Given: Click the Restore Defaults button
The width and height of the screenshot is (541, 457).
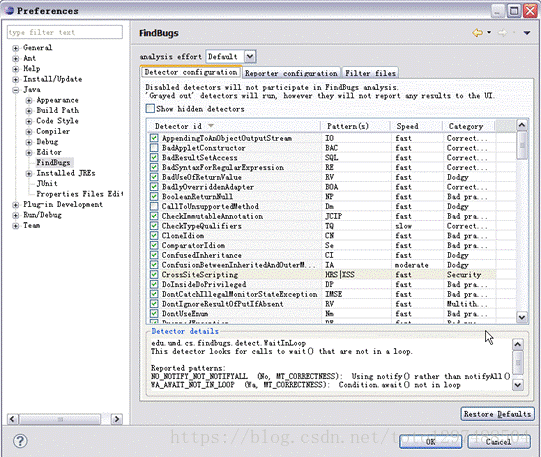Looking at the screenshot, I should [497, 414].
